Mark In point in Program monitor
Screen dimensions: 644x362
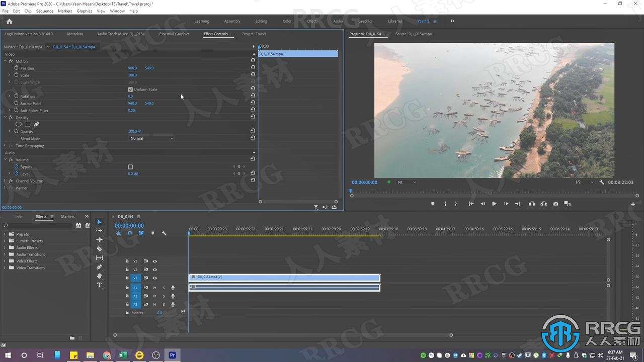coord(445,204)
